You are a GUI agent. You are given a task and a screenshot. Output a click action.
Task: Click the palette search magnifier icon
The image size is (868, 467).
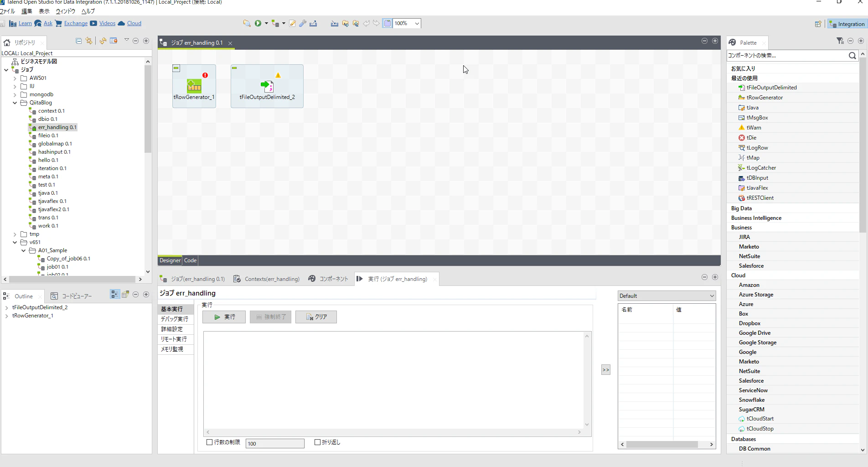[852, 56]
